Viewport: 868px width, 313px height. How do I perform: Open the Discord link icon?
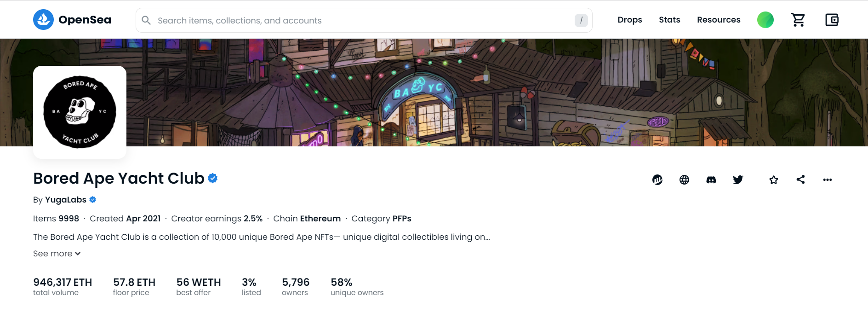tap(711, 180)
